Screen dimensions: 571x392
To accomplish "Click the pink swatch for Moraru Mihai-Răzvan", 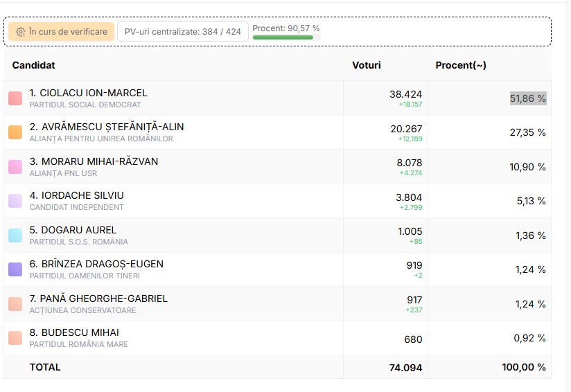I will (x=15, y=167).
